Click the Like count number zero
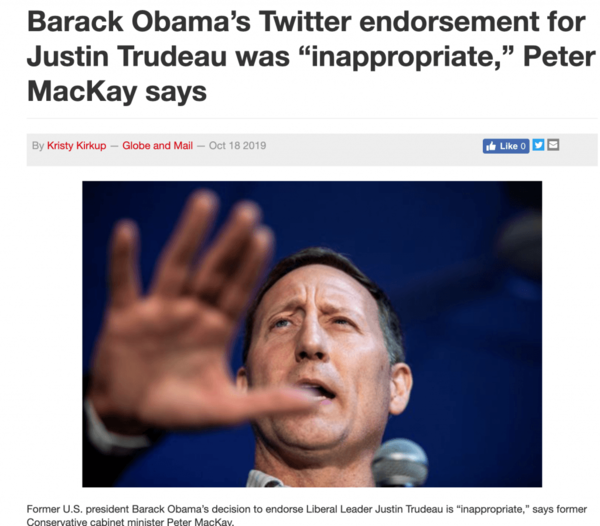600x526 pixels. [x=523, y=146]
